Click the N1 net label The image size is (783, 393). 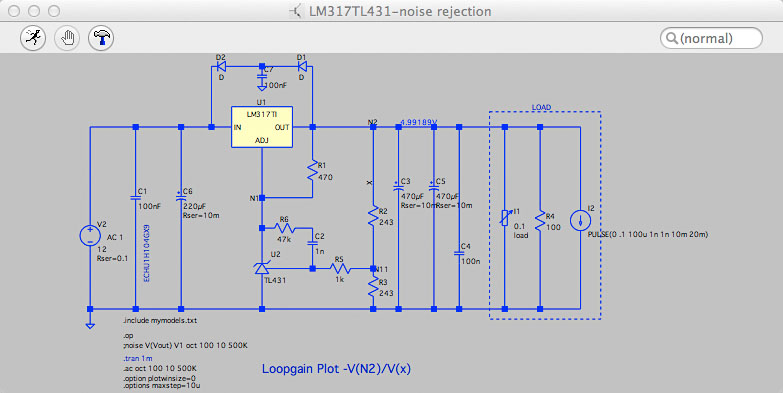(255, 198)
